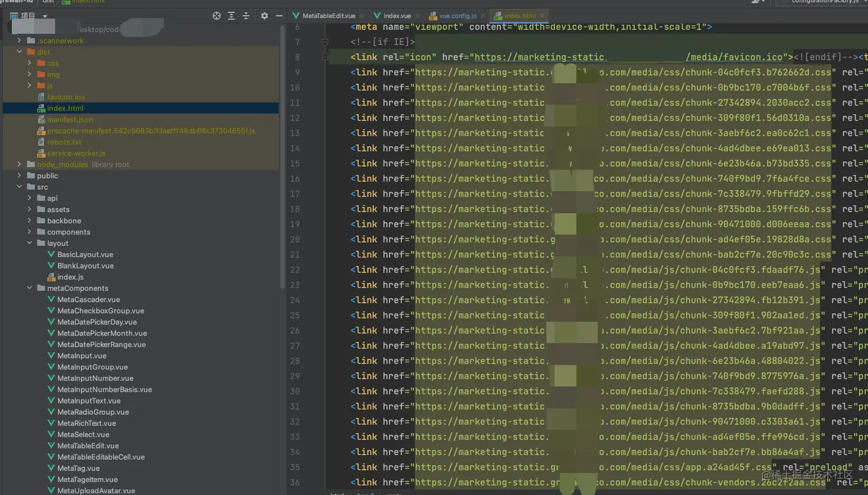Click the Vue icon beside MetaTag.vue
Viewport: 868px width, 495px height.
pyautogui.click(x=51, y=468)
